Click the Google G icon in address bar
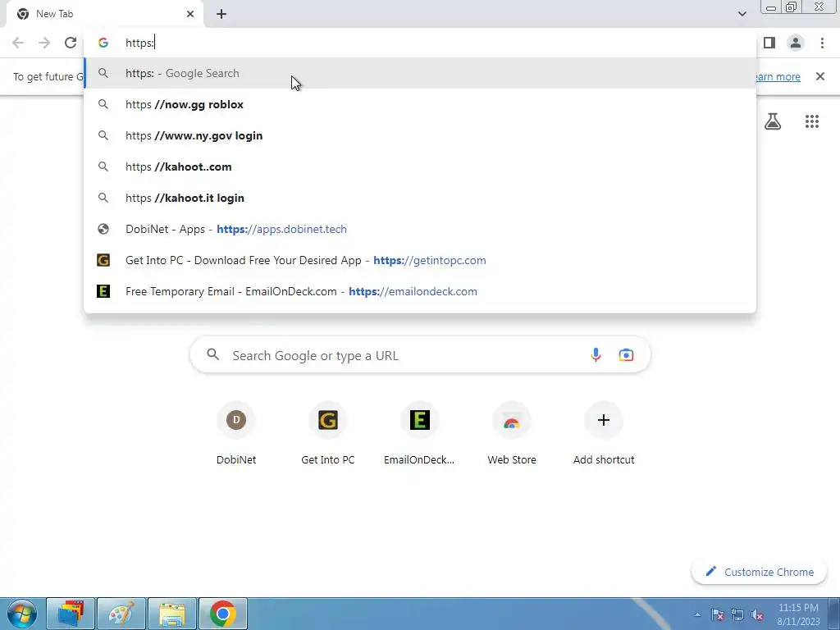Image resolution: width=840 pixels, height=630 pixels. point(103,43)
